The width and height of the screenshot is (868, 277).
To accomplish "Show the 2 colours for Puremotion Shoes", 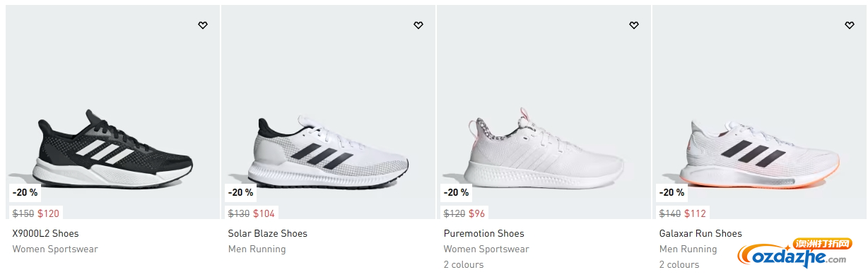I will point(464,264).
